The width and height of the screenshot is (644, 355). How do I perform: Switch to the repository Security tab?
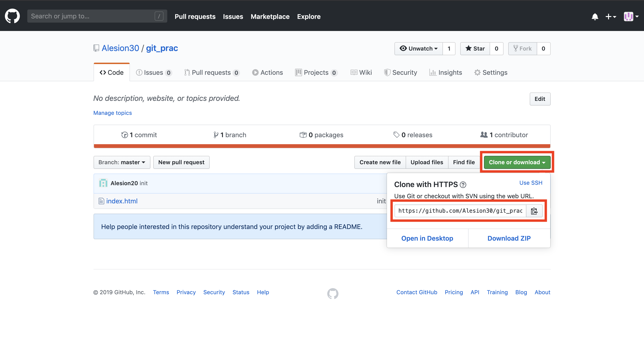click(x=401, y=72)
